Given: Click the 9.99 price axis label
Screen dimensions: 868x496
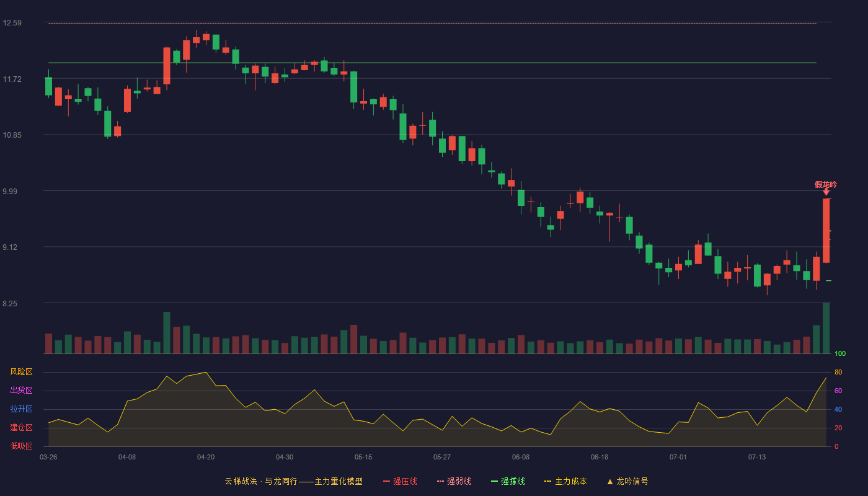Looking at the screenshot, I should click(x=10, y=192).
